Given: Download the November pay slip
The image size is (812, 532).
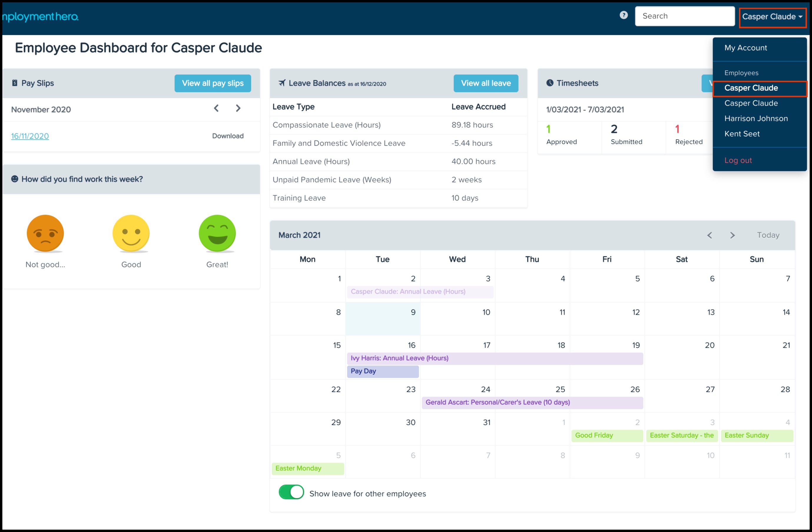Looking at the screenshot, I should pyautogui.click(x=228, y=136).
